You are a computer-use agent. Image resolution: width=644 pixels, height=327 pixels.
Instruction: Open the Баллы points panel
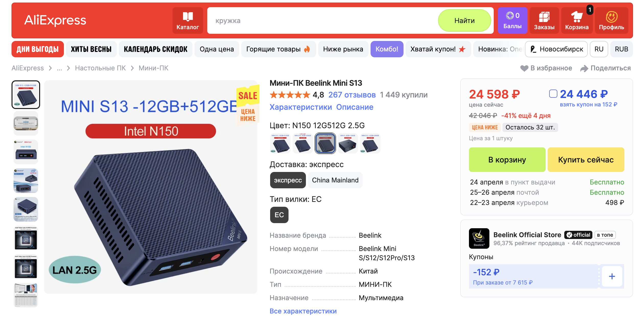coord(512,20)
